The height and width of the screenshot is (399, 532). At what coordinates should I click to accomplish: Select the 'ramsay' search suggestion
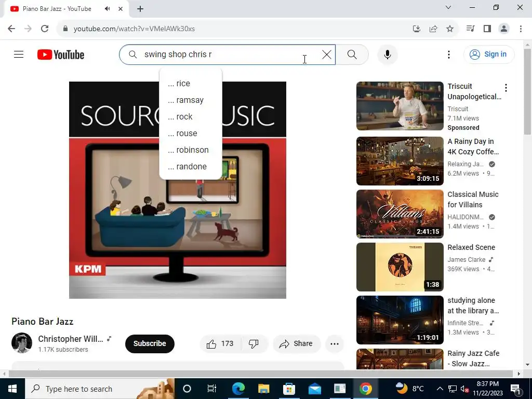tap(191, 100)
